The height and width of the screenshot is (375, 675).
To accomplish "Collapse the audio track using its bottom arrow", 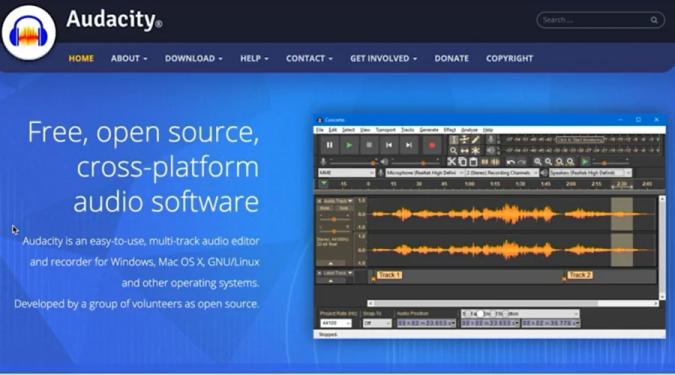I will 331,263.
